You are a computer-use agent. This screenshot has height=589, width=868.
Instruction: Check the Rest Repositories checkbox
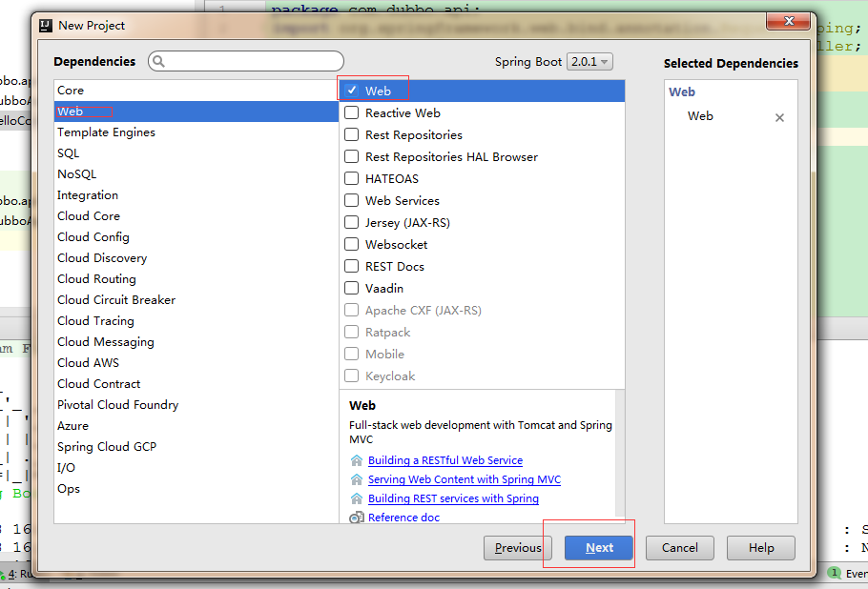pos(352,135)
